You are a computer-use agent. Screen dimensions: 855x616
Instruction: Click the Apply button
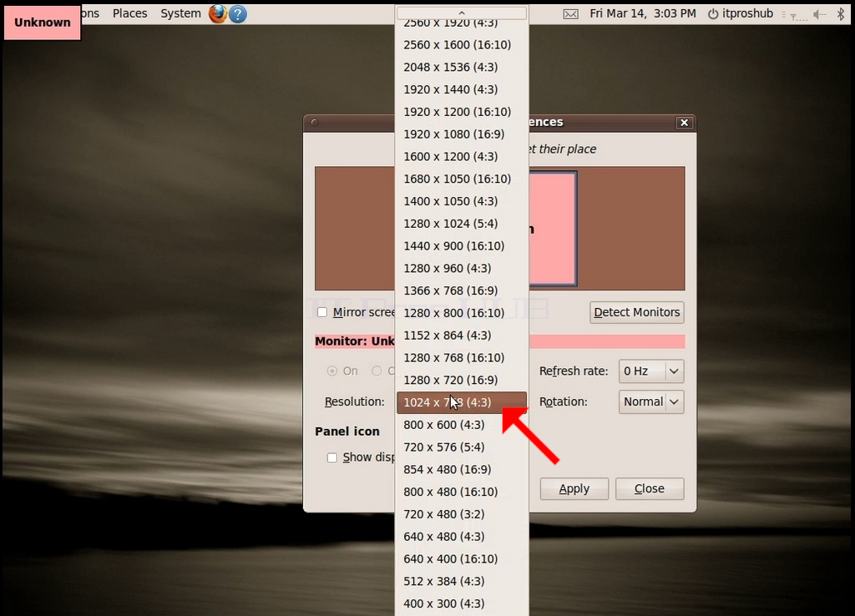(x=574, y=488)
